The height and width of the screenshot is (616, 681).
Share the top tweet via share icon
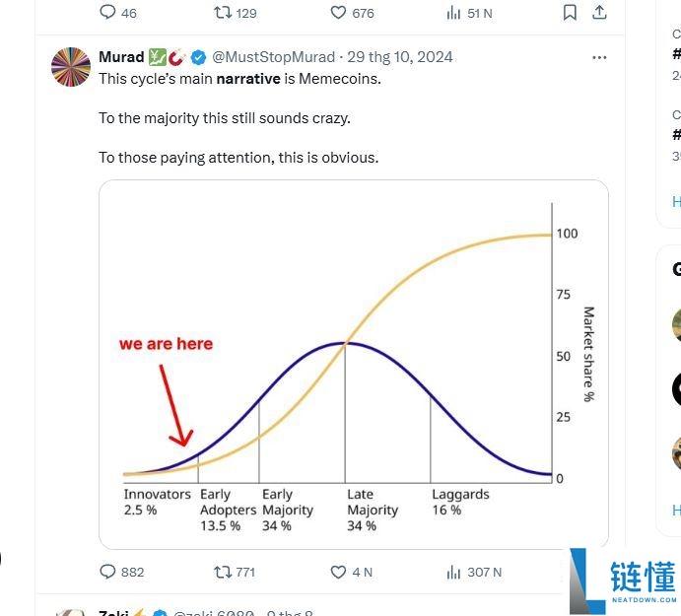coord(599,13)
